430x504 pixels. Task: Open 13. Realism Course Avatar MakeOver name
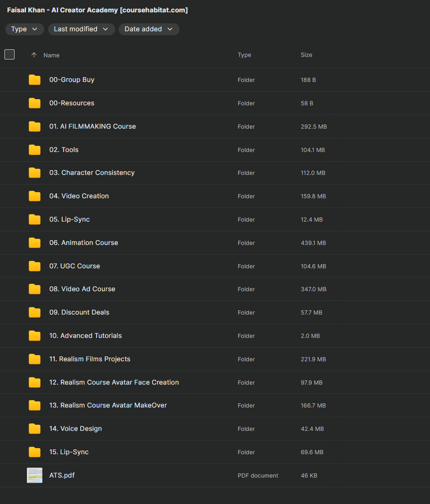(108, 405)
